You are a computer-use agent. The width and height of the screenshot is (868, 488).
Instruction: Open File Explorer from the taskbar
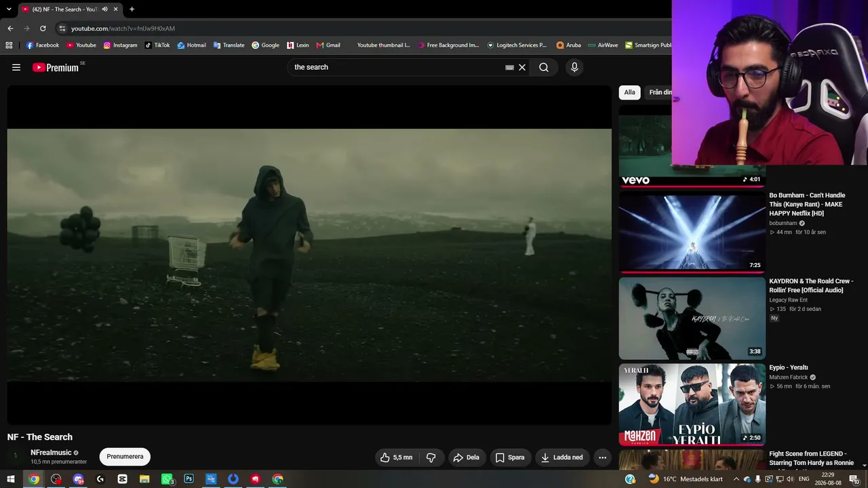tap(144, 479)
